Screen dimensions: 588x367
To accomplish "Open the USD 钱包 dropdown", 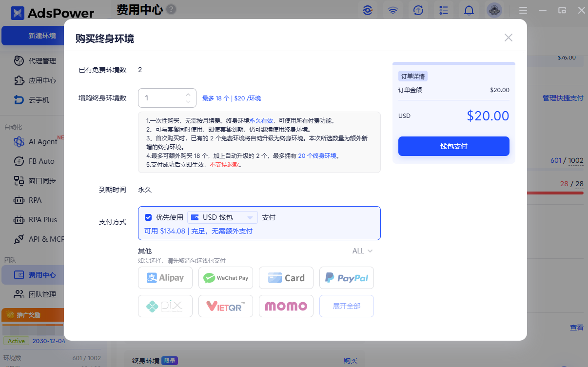I will point(223,217).
